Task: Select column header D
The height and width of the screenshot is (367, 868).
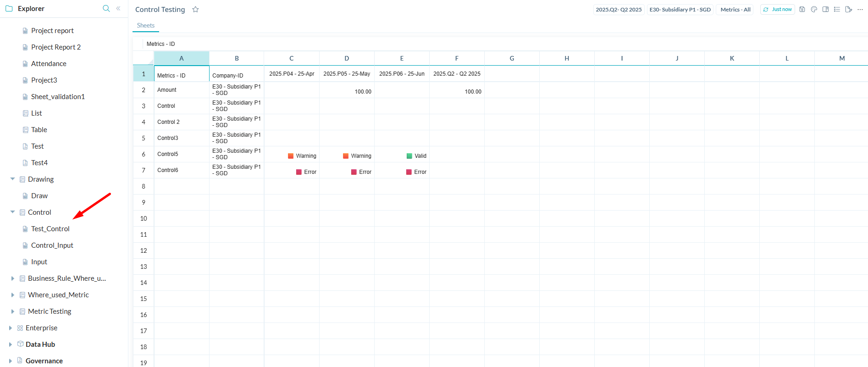Action: [x=347, y=58]
